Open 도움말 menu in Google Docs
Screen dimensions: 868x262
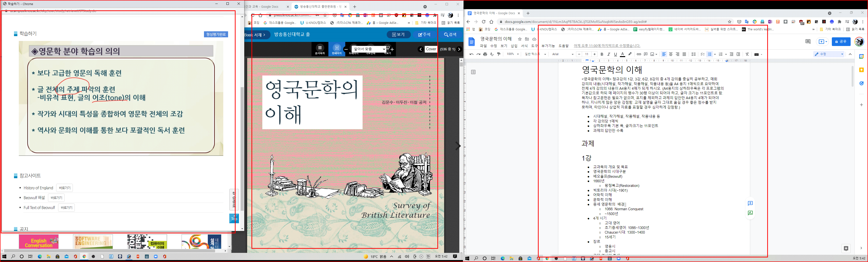pyautogui.click(x=563, y=46)
